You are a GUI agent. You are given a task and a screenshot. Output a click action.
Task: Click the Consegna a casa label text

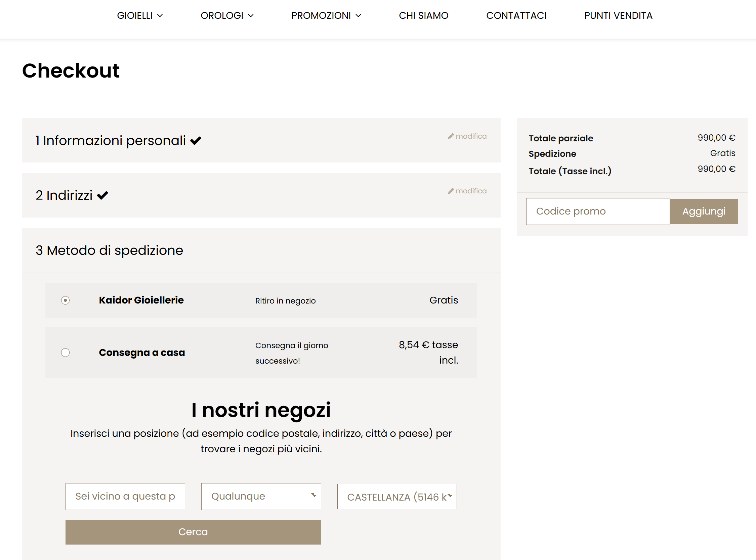point(142,353)
